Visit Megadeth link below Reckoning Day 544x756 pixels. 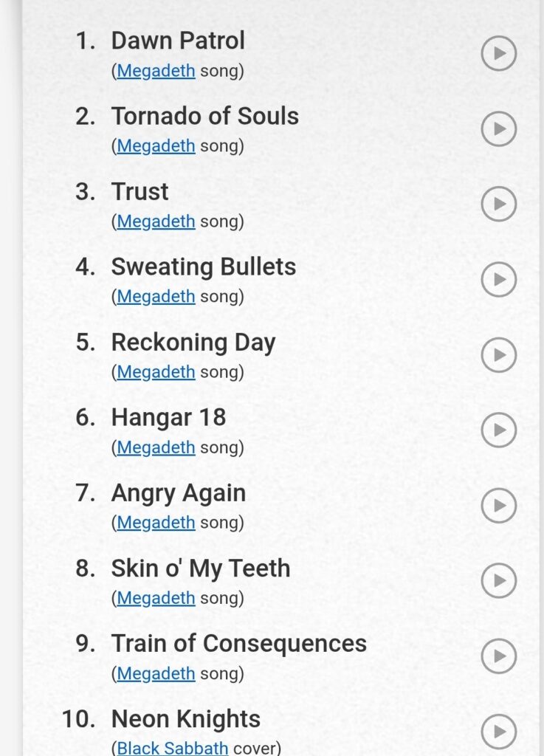pyautogui.click(x=156, y=372)
